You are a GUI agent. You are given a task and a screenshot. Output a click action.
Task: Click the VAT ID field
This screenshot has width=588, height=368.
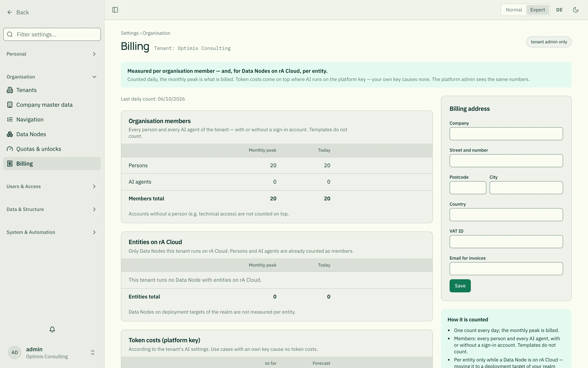pos(506,242)
